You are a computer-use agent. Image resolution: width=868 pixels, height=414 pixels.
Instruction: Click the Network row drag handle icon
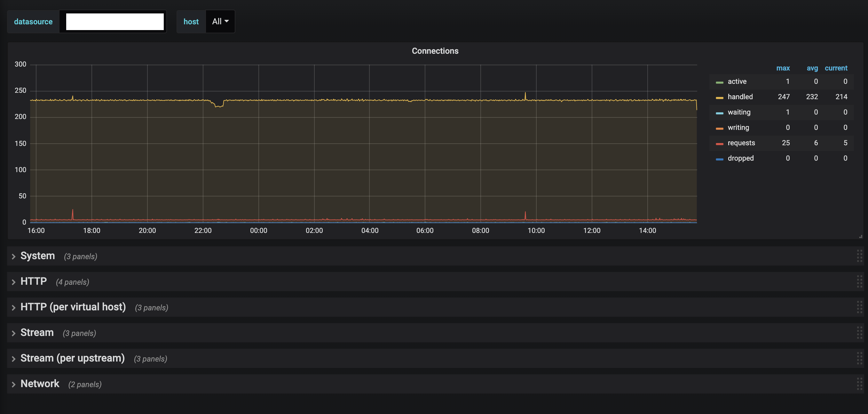[859, 384]
